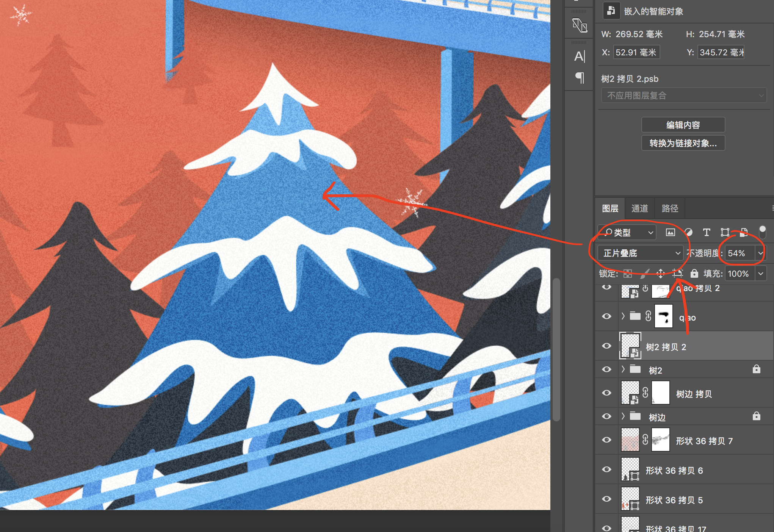
Task: Switch to the 路径 tab
Action: click(670, 208)
